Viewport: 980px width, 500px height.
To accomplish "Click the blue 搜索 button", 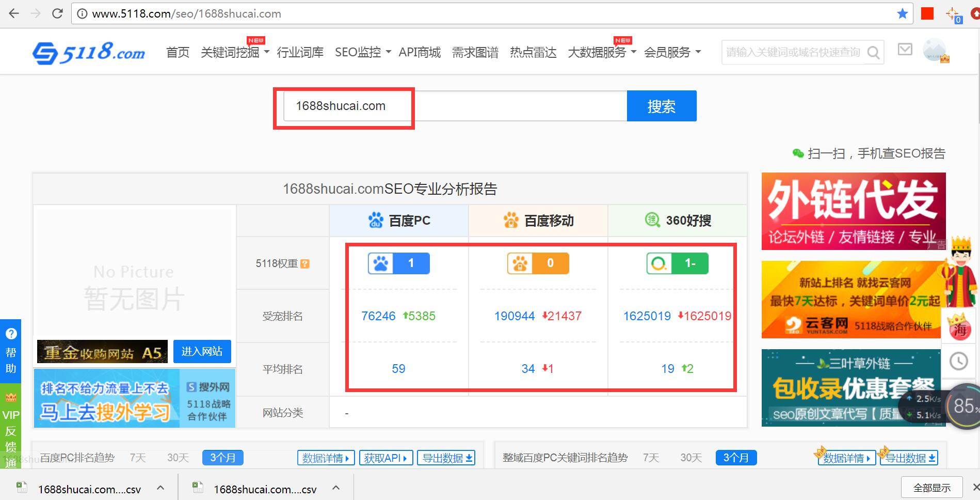I will [662, 106].
